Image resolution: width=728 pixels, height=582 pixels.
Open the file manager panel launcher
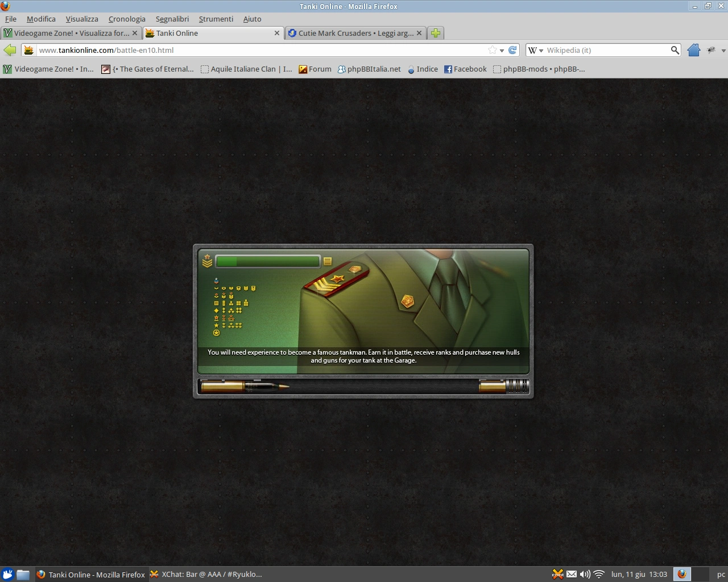coord(23,574)
